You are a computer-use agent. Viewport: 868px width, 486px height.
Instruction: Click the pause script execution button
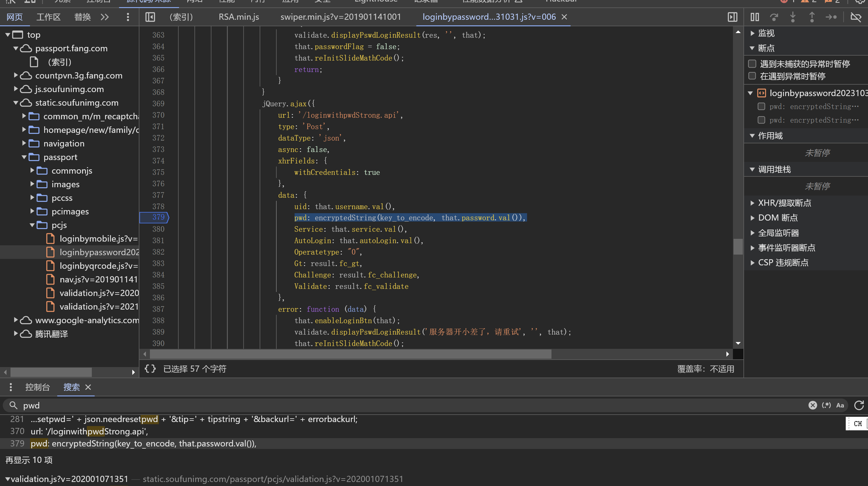pos(755,17)
